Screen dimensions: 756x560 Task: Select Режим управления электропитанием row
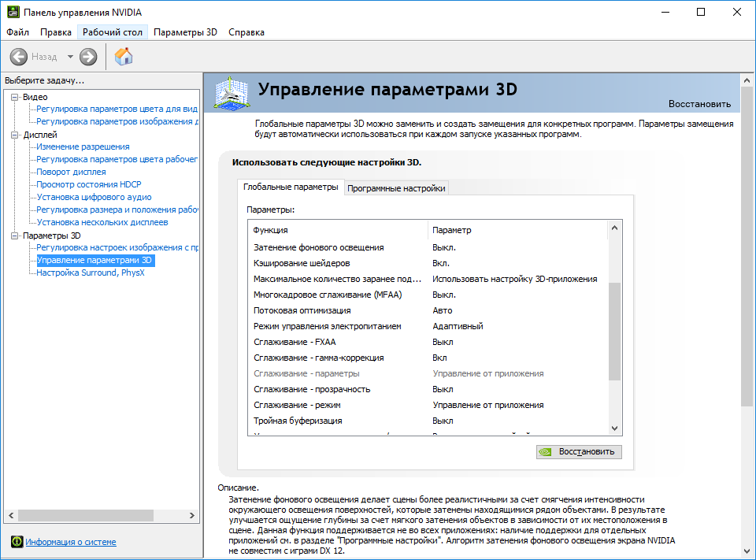(428, 326)
